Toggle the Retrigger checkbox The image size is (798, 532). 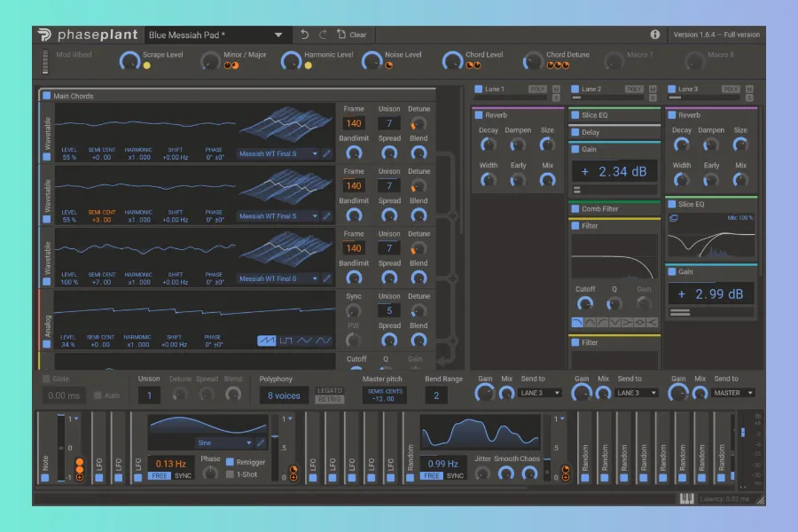pyautogui.click(x=230, y=462)
